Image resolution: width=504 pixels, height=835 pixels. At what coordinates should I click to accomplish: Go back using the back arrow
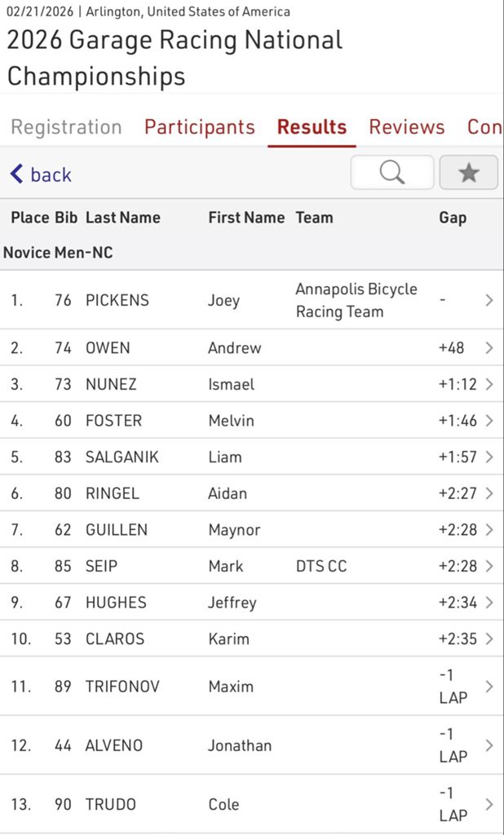tap(41, 175)
